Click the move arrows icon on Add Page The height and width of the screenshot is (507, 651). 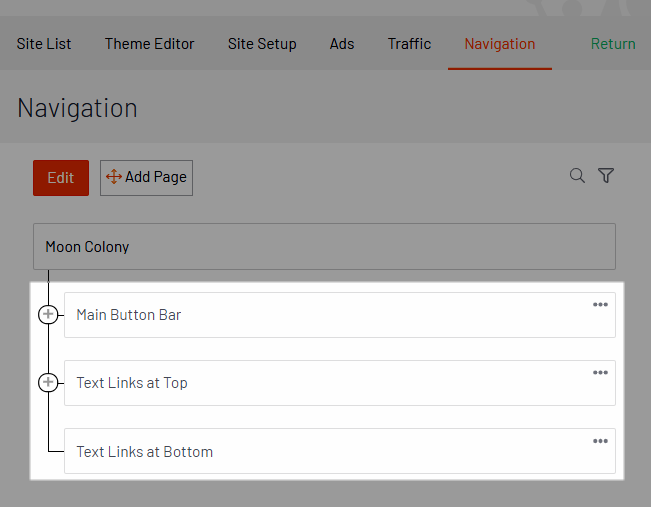coord(113,177)
